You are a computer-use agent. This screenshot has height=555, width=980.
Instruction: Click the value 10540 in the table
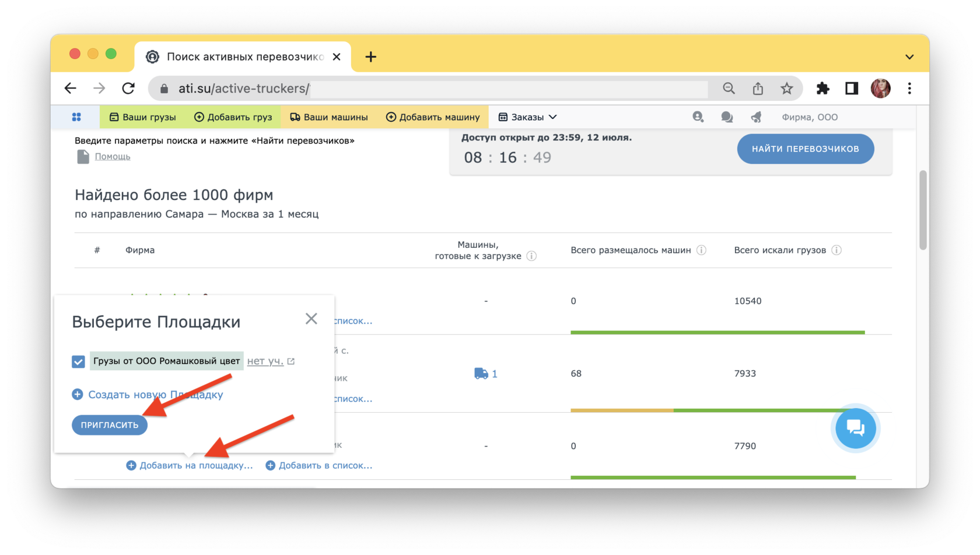click(x=748, y=301)
